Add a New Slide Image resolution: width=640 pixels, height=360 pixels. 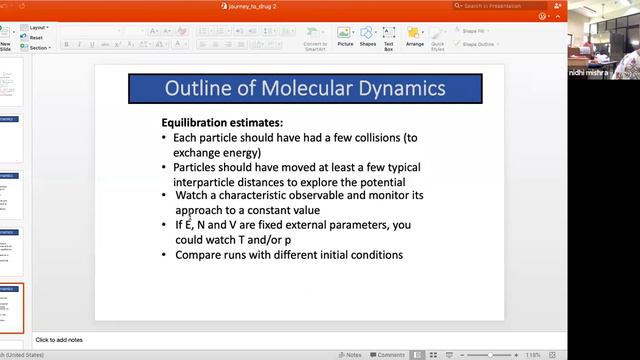pos(5,39)
